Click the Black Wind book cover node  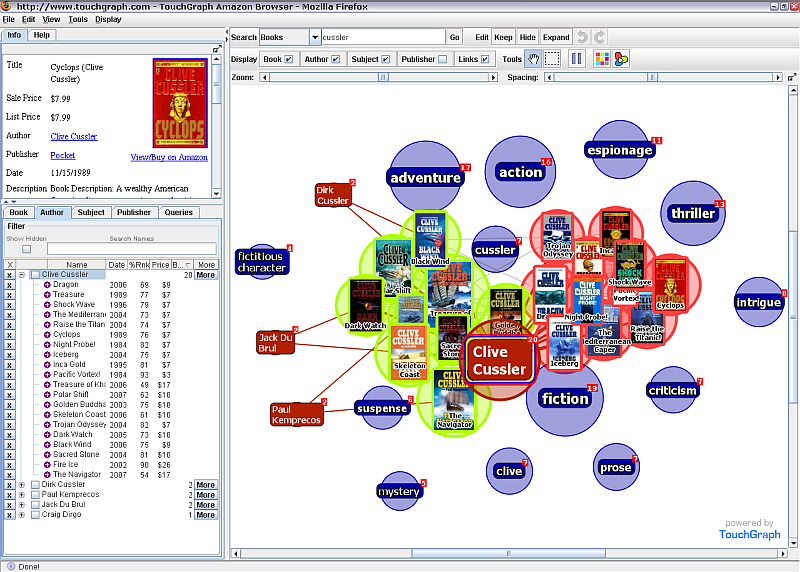430,239
